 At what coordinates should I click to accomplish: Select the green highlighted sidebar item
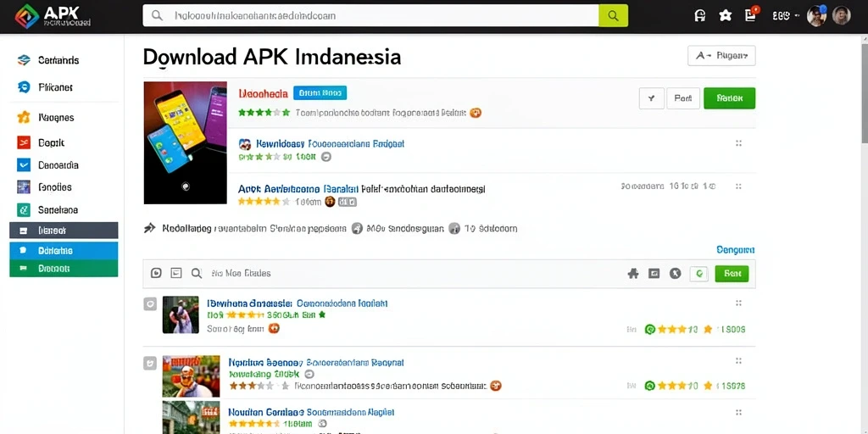(x=64, y=269)
